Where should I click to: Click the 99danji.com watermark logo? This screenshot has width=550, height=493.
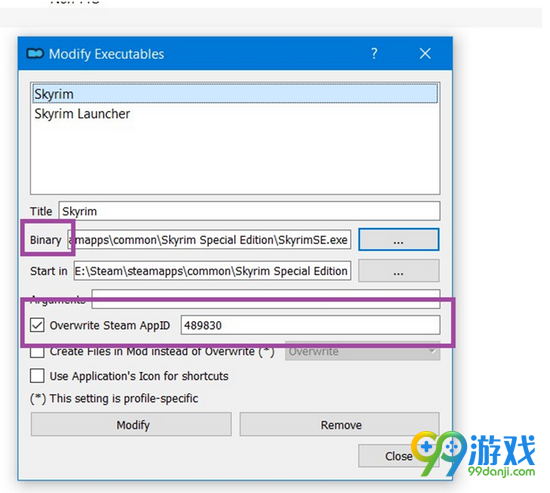click(474, 454)
